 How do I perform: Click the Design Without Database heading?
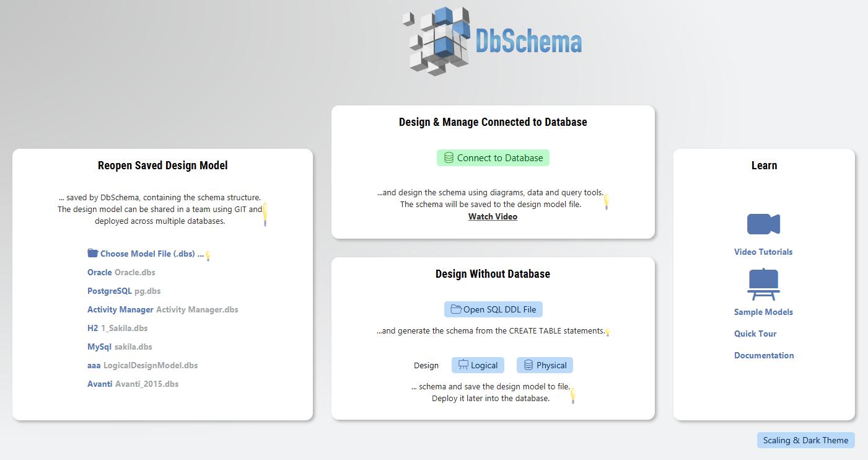click(x=493, y=274)
